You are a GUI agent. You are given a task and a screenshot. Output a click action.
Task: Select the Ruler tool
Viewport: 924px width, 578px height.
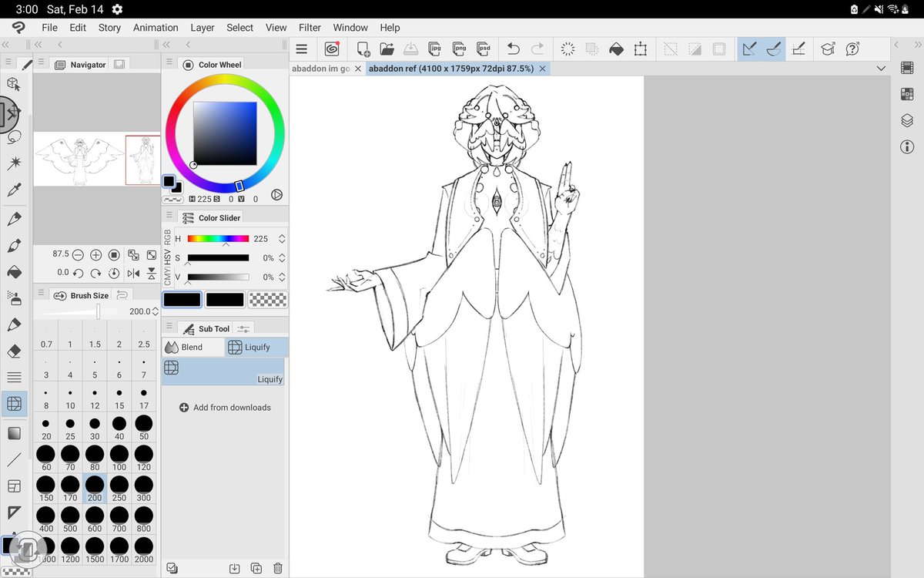click(x=13, y=512)
